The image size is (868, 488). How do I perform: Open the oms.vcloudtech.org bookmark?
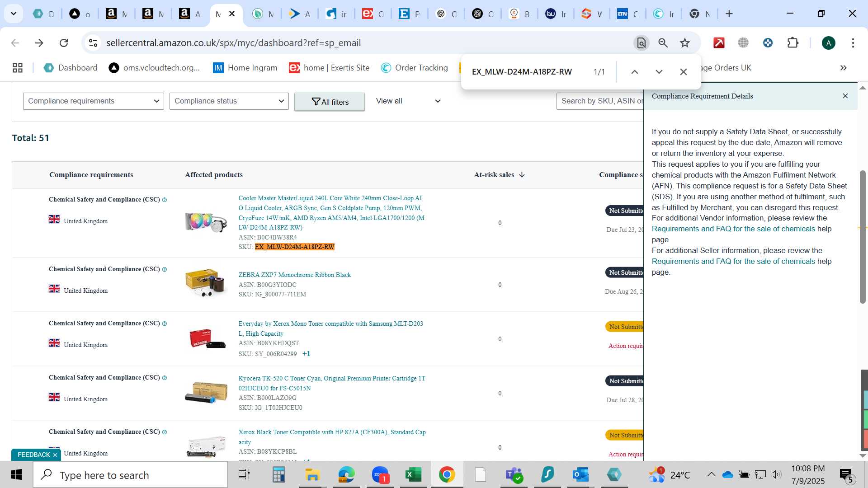coord(154,68)
